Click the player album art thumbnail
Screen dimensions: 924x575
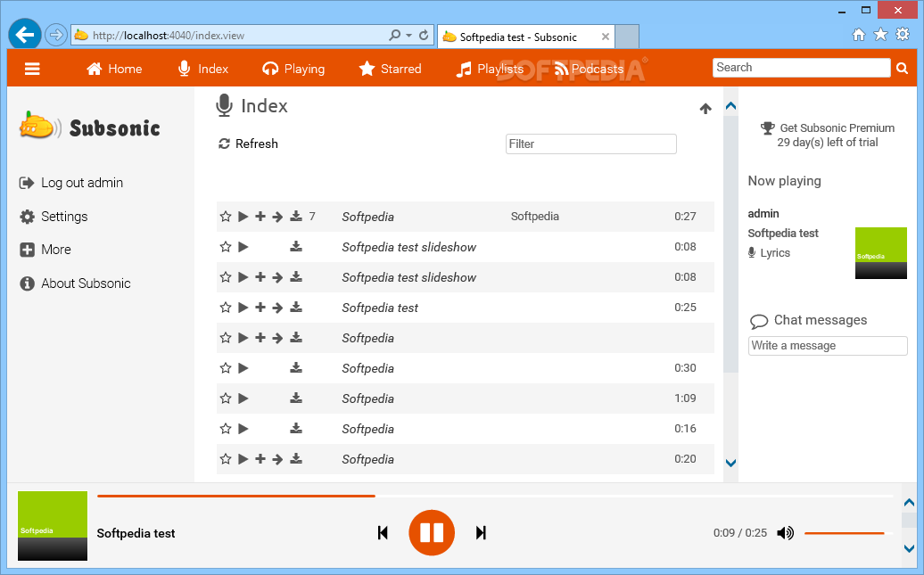click(53, 525)
